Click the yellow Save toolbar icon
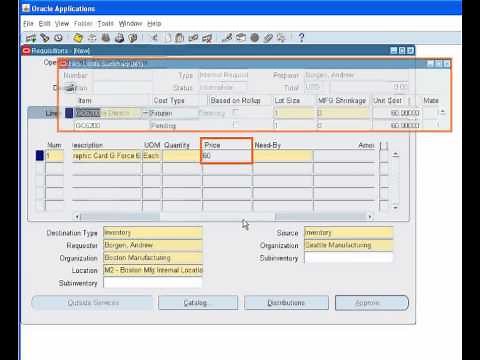Viewport: 480px width, 360px height. click(x=78, y=38)
